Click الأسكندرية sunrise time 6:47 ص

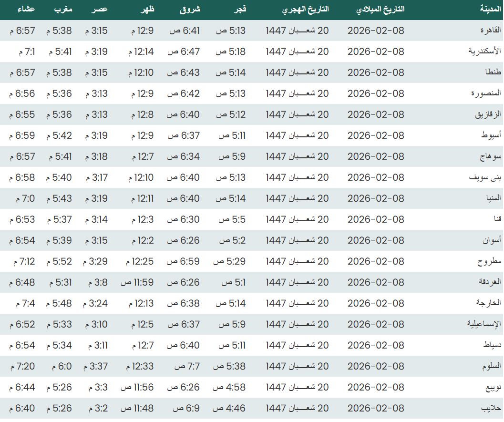184,51
